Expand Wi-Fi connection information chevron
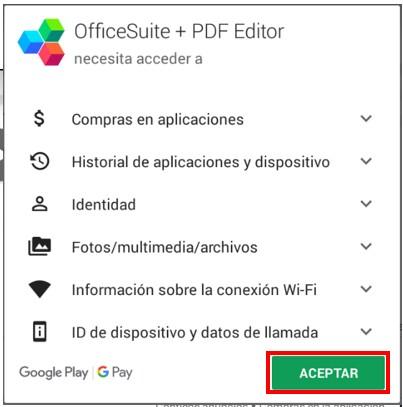This screenshot has height=407, width=403. pyautogui.click(x=366, y=289)
